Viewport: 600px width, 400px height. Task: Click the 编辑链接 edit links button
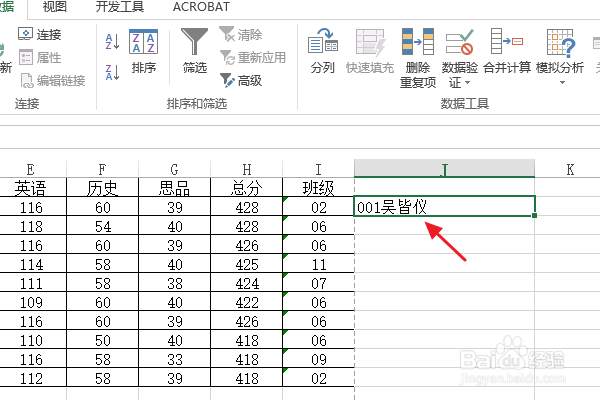click(53, 81)
